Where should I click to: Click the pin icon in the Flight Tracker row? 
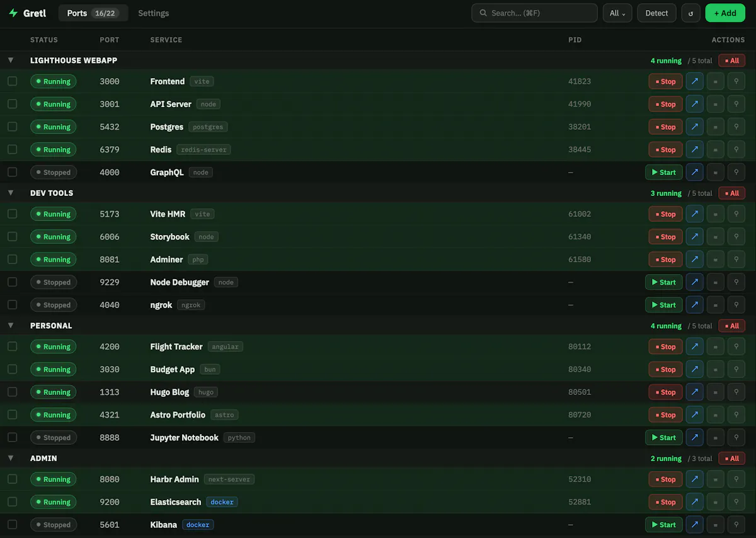736,346
